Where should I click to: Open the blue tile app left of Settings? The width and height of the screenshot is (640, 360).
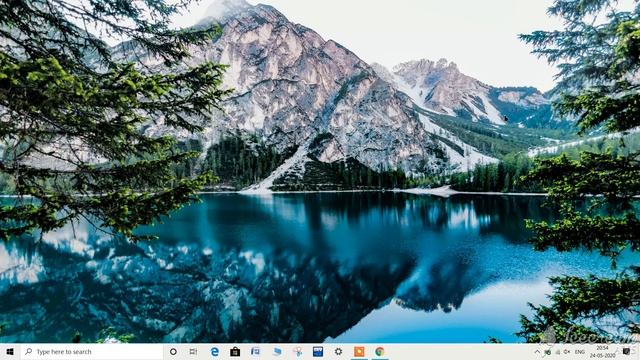coord(318,351)
